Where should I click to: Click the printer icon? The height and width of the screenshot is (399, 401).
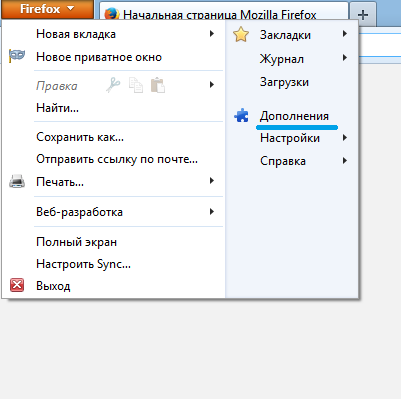[x=17, y=181]
